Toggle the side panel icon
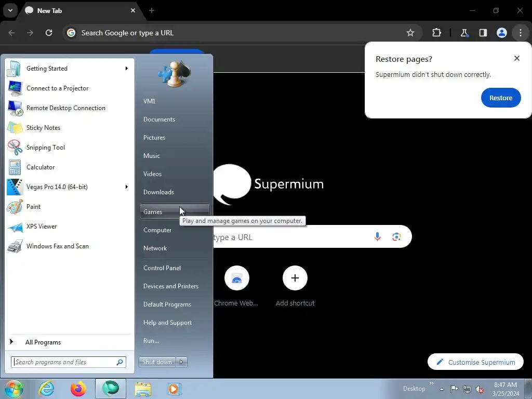 [x=483, y=33]
